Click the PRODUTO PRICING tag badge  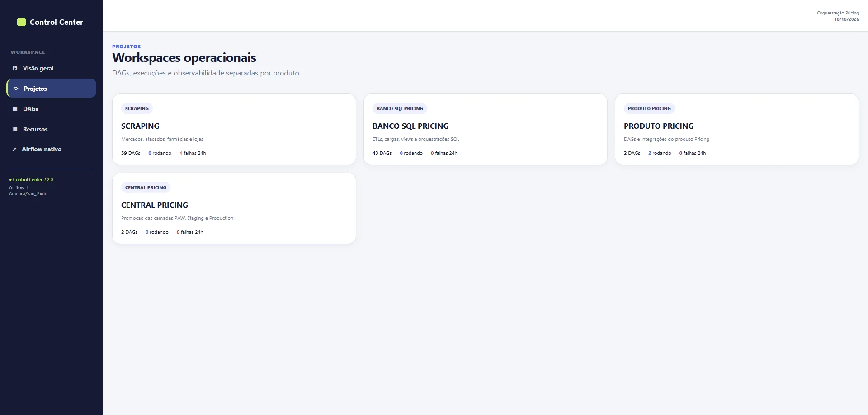tap(649, 108)
